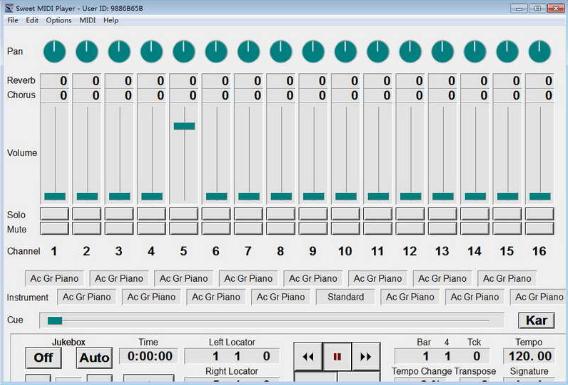Mute channel 2
This screenshot has height=385, width=568.
87,229
